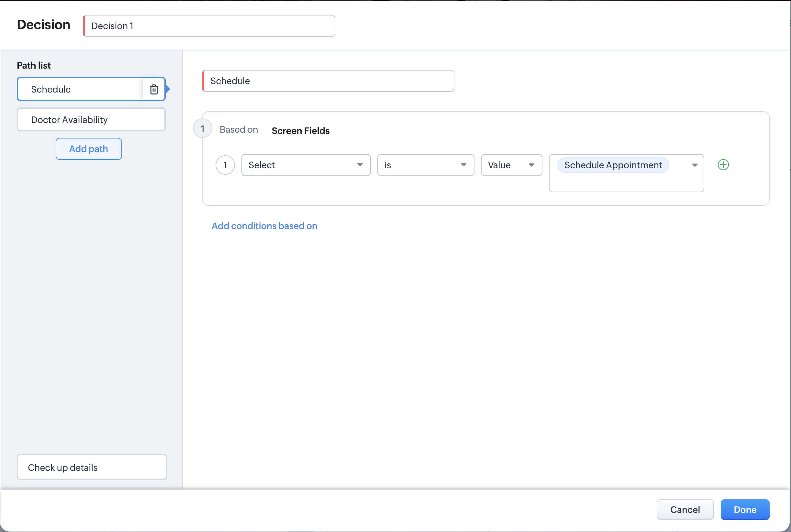Open the 'is' operator dropdown
791x532 pixels.
pos(425,165)
